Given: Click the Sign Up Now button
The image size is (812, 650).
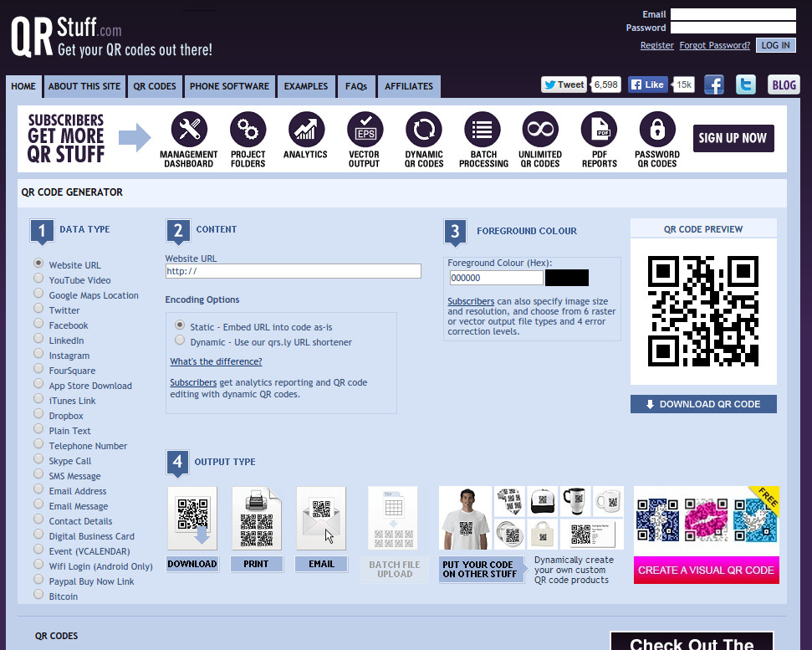Looking at the screenshot, I should point(733,138).
